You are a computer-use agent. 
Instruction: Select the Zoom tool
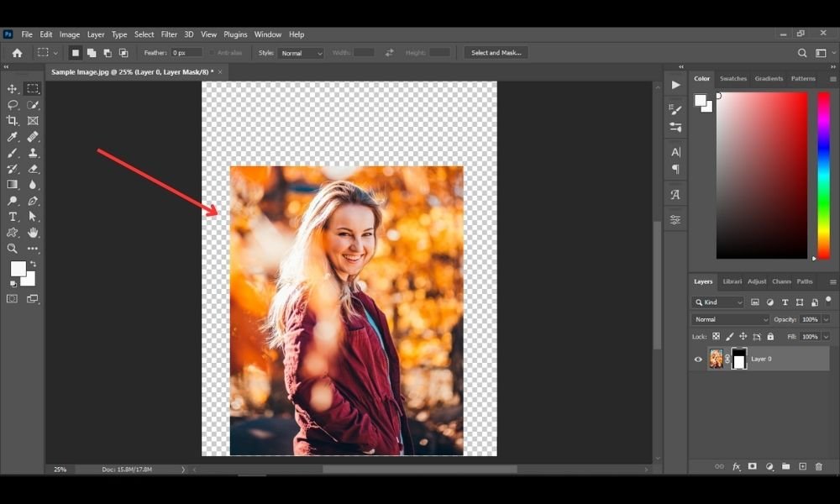pos(12,249)
